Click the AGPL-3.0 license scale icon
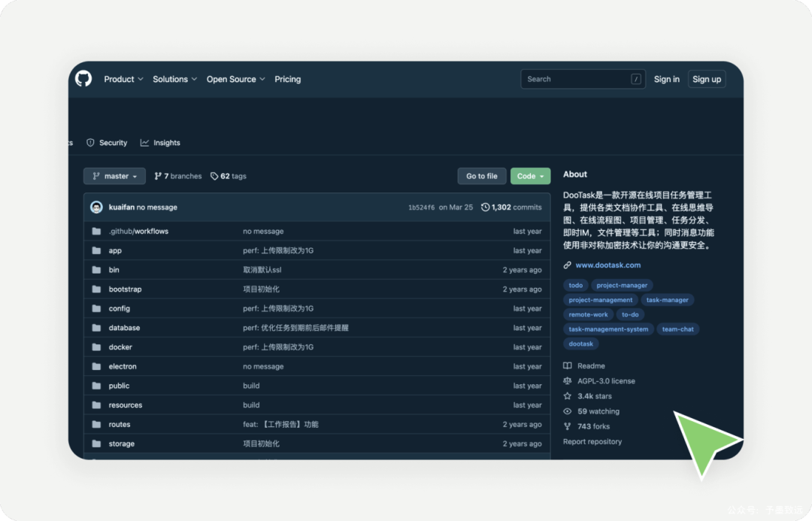Screen dimensions: 812x521 coord(567,381)
